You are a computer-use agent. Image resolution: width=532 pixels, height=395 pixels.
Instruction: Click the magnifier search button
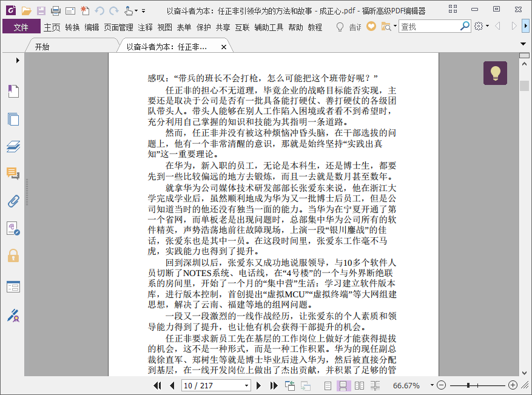point(465,26)
